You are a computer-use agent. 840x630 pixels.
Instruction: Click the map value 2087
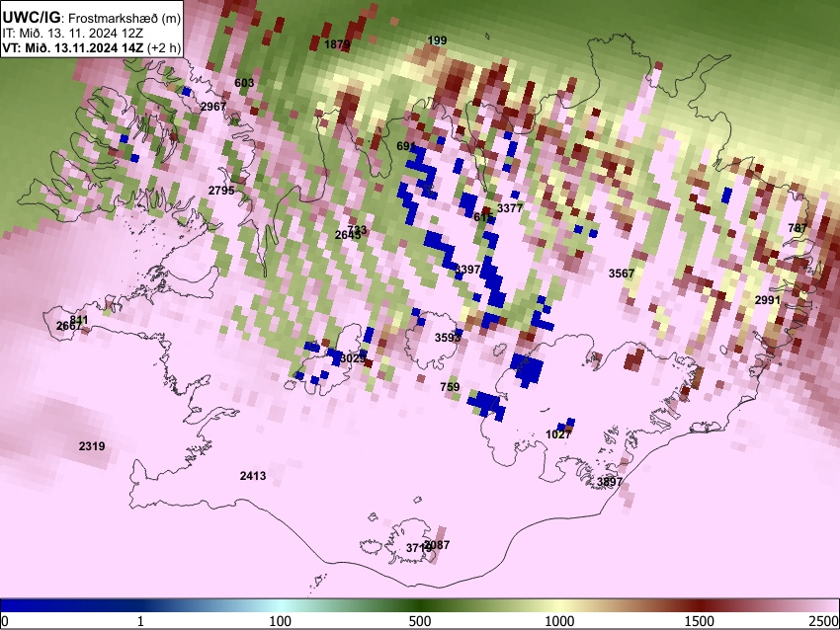pyautogui.click(x=437, y=545)
